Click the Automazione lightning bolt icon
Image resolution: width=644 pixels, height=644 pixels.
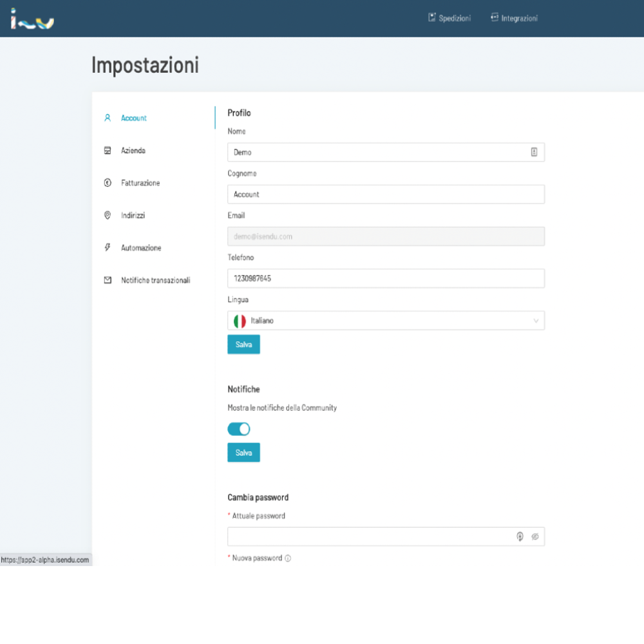coord(108,247)
